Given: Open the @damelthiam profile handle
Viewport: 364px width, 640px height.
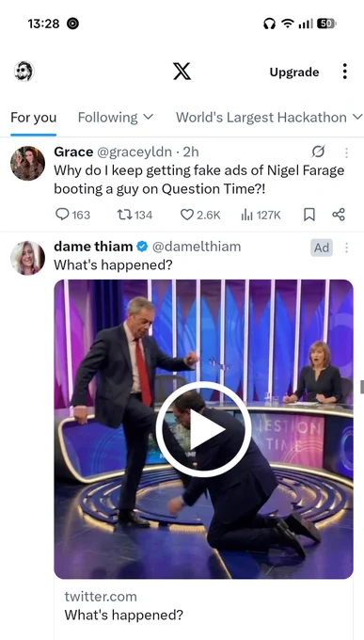Looking at the screenshot, I should coord(197,247).
